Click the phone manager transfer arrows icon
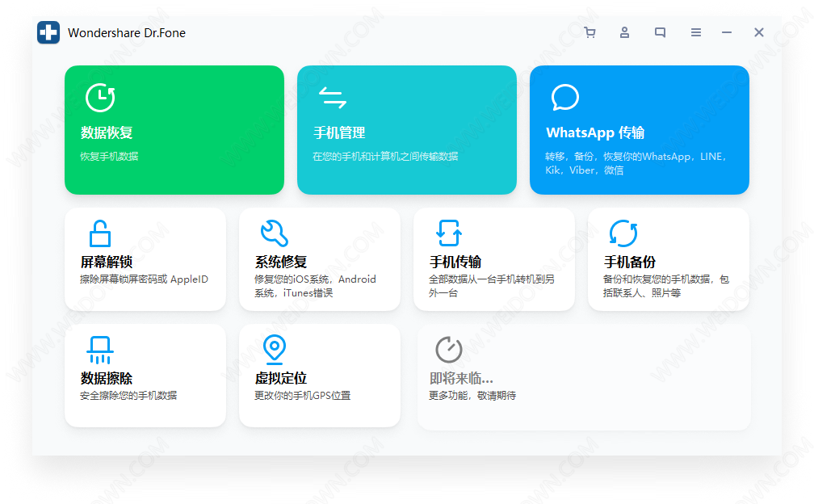 click(x=332, y=98)
